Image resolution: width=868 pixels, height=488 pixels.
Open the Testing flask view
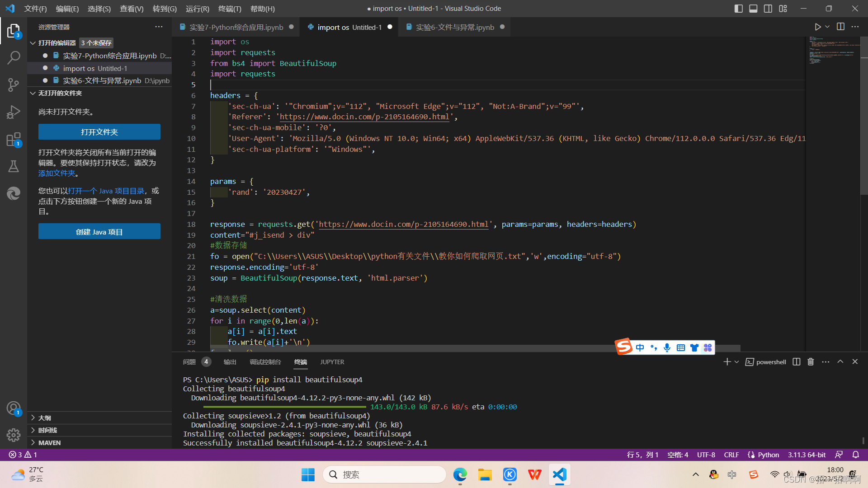pyautogui.click(x=14, y=166)
